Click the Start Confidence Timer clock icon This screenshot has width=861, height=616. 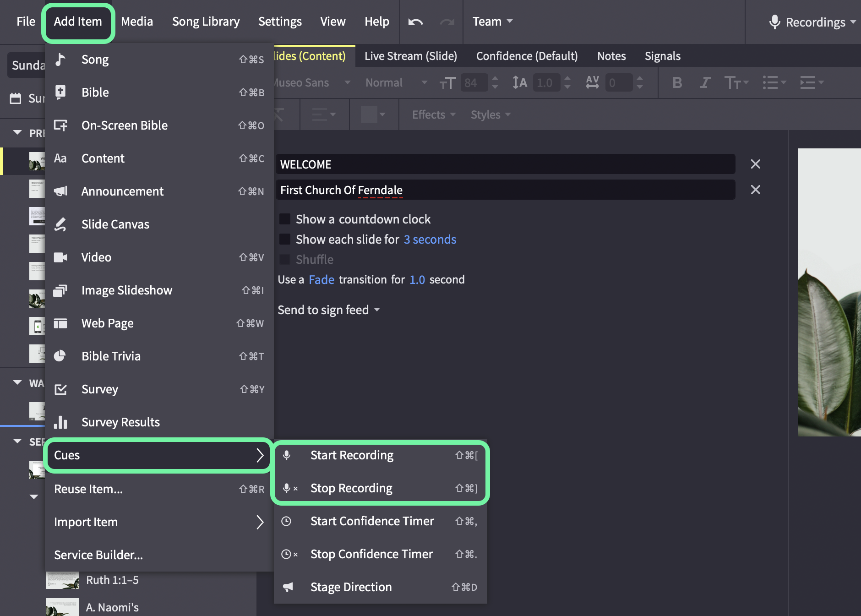click(x=286, y=521)
